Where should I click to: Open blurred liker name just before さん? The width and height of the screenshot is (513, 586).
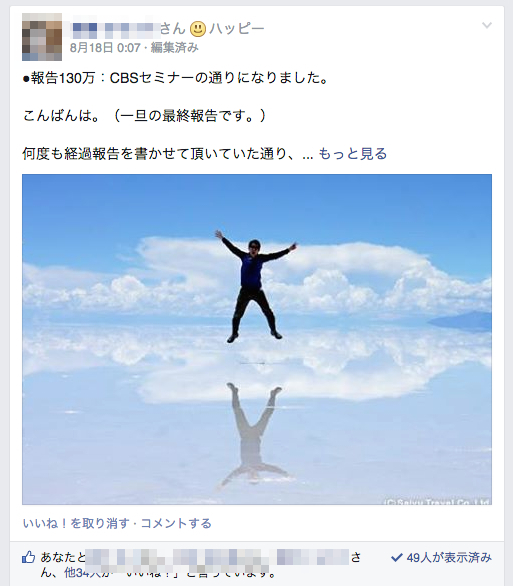tap(313, 557)
